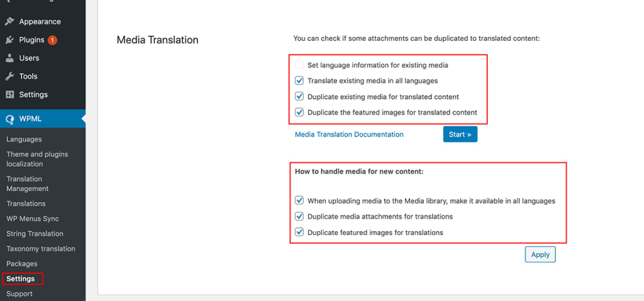Open Media Translation Documentation link
644x301 pixels.
point(349,135)
